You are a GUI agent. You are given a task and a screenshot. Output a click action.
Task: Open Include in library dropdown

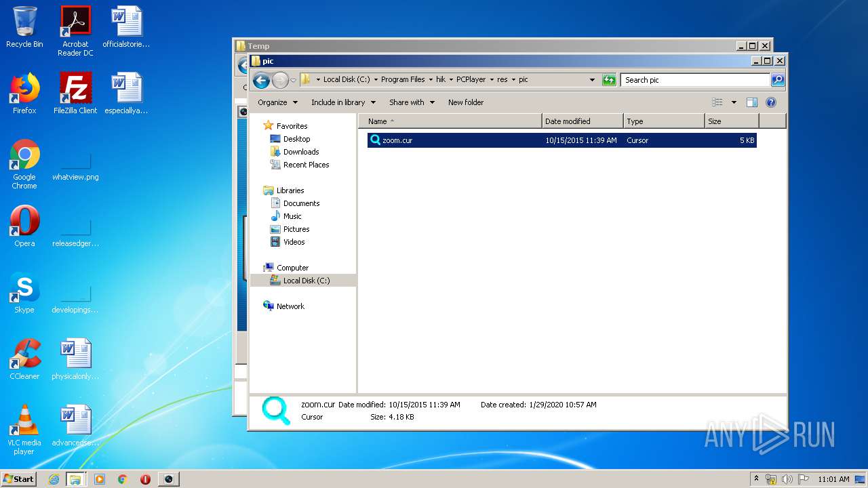click(x=343, y=102)
